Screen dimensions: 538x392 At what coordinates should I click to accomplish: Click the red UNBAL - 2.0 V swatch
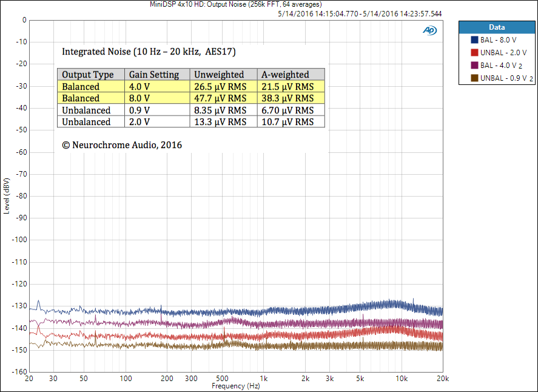tap(474, 53)
